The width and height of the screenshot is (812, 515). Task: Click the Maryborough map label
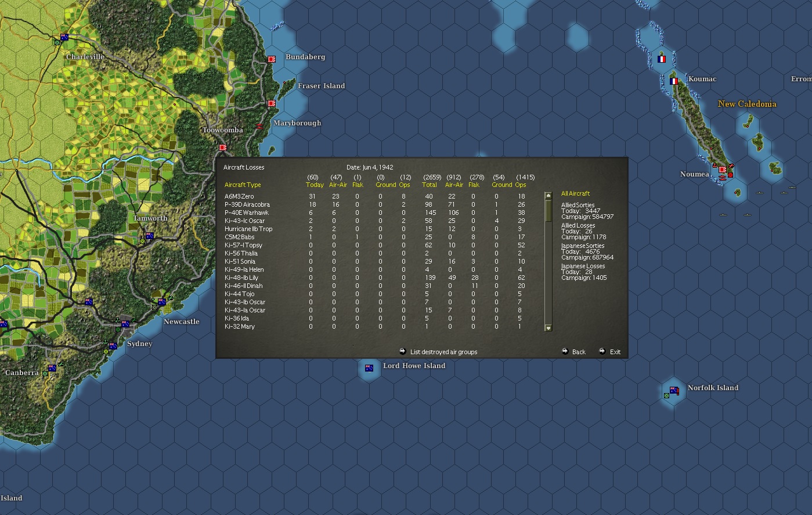click(297, 123)
